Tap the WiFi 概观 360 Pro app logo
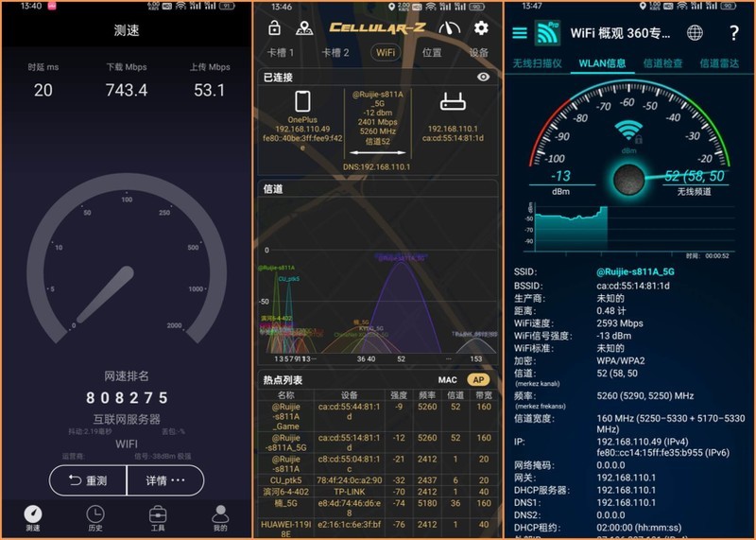 pos(548,33)
